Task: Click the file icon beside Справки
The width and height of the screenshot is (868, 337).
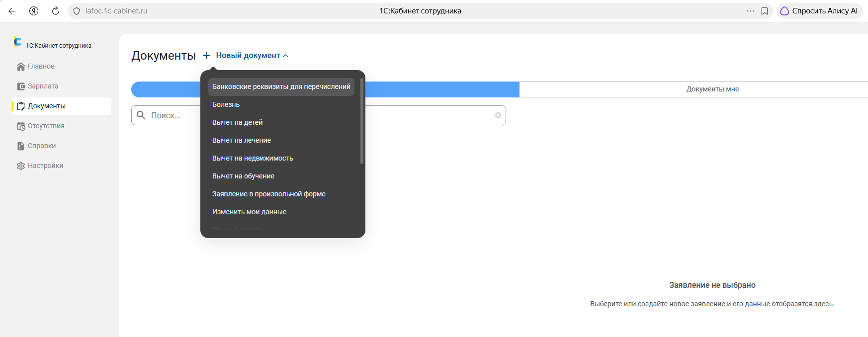Action: click(21, 146)
